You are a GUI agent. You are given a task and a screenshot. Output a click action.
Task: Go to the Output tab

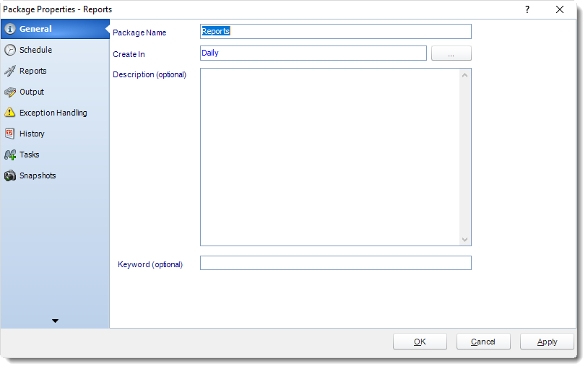tap(55, 92)
